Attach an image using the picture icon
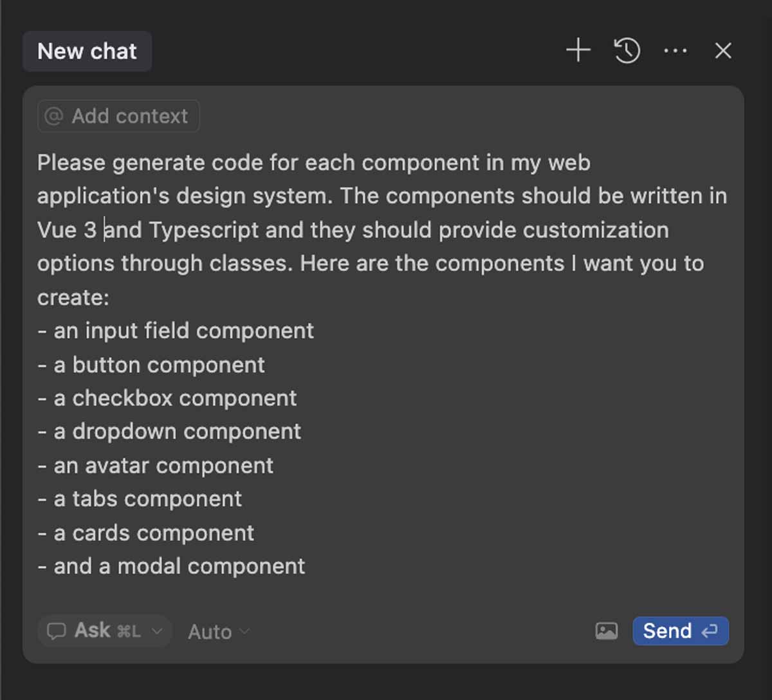The height and width of the screenshot is (700, 772). pyautogui.click(x=606, y=631)
